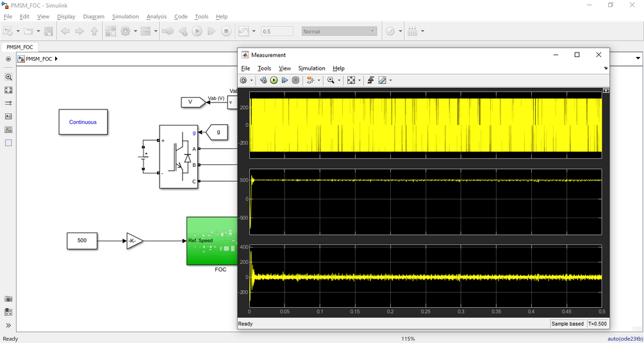Expand the Model Explorer dropdown arrow
The height and width of the screenshot is (343, 644).
156,31
